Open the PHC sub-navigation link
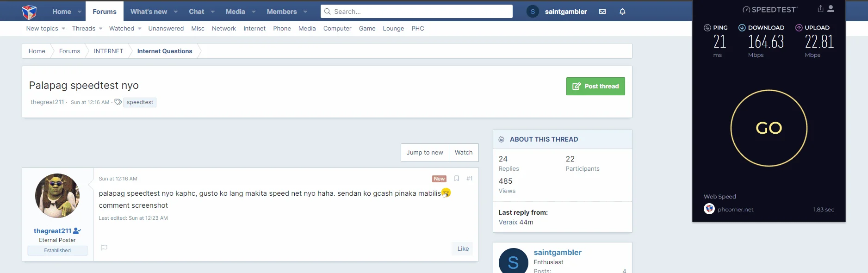Image resolution: width=868 pixels, height=273 pixels. click(x=418, y=29)
